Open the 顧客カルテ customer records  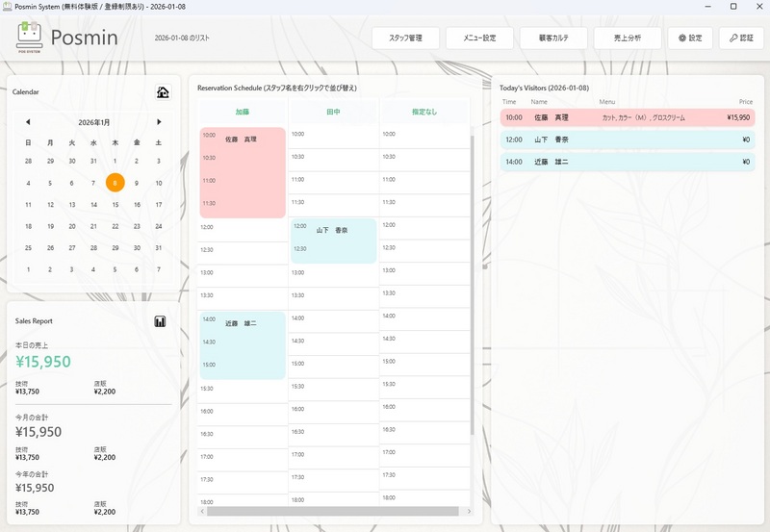coord(553,38)
